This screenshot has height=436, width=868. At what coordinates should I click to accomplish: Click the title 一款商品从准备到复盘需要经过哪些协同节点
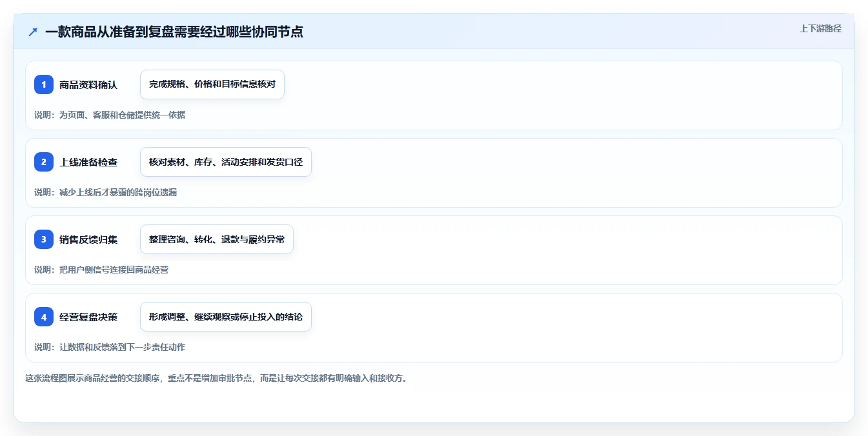(174, 32)
